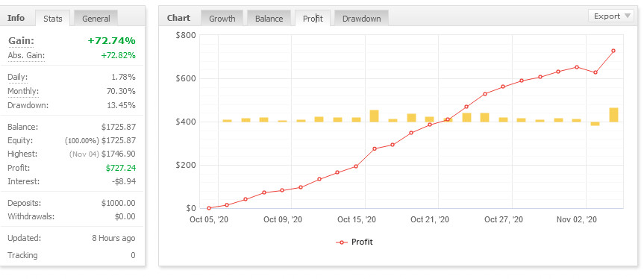Switch to the Balance chart tab
This screenshot has width=644, height=279.
[269, 19]
